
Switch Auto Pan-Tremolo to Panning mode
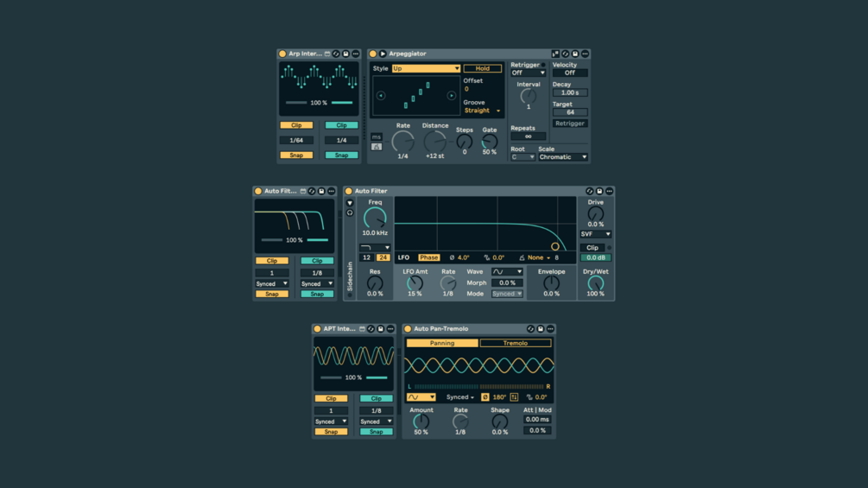(x=442, y=343)
